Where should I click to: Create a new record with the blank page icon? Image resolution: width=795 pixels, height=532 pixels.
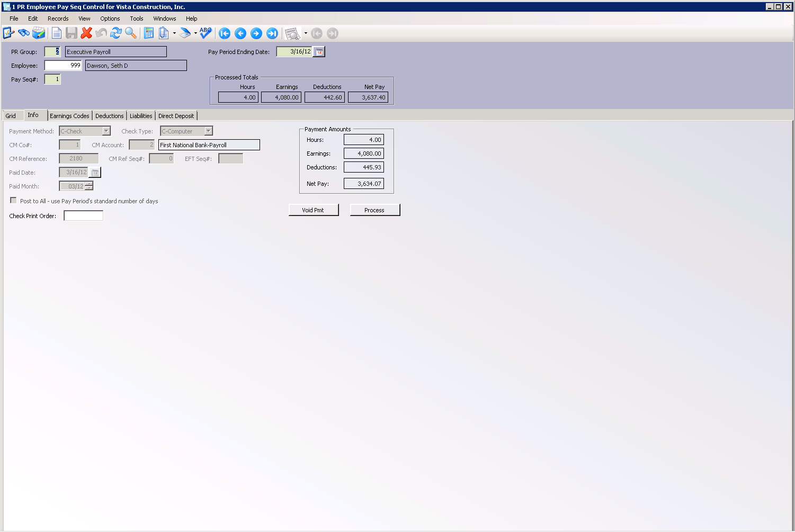click(x=57, y=33)
